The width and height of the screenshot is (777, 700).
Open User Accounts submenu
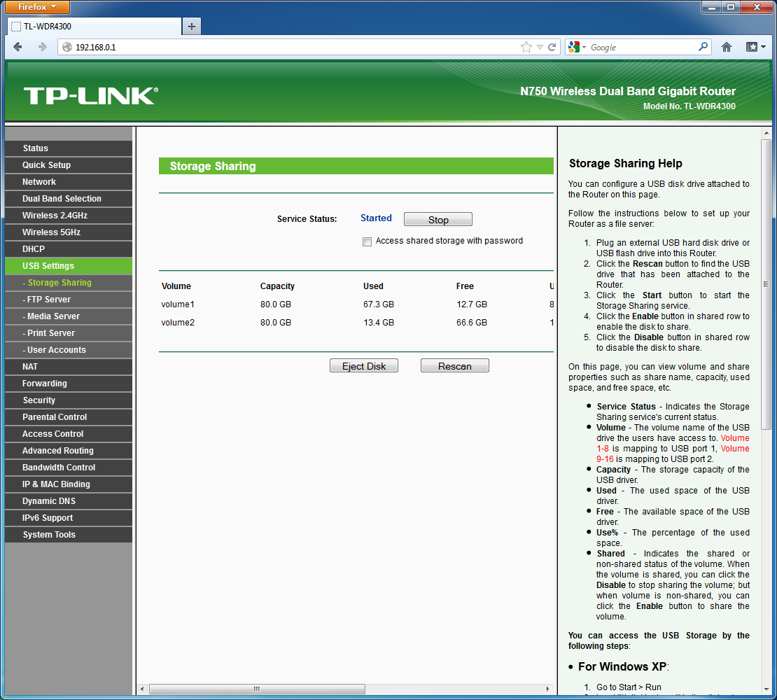(69, 350)
